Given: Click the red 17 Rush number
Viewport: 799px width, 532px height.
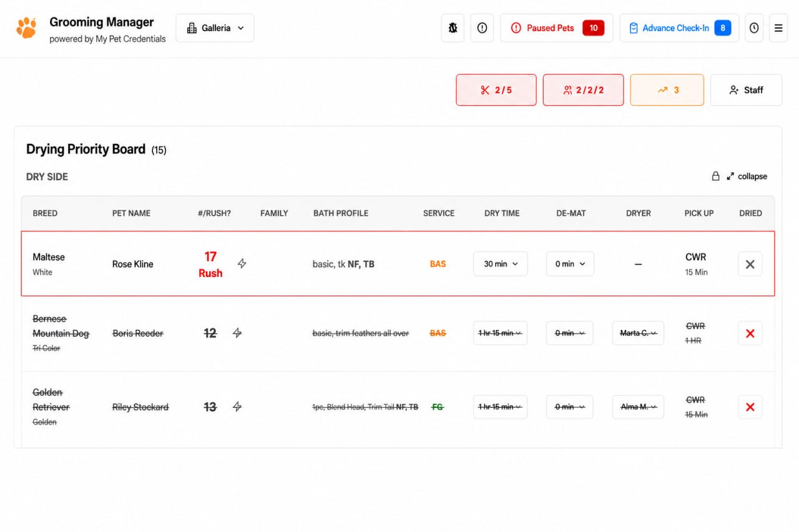Looking at the screenshot, I should click(210, 264).
